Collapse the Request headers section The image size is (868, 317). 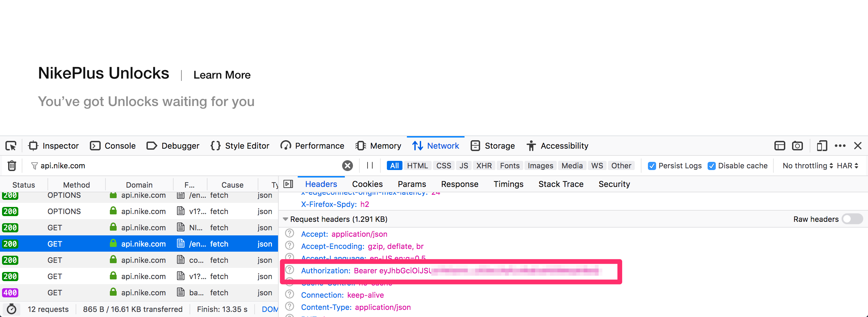285,219
